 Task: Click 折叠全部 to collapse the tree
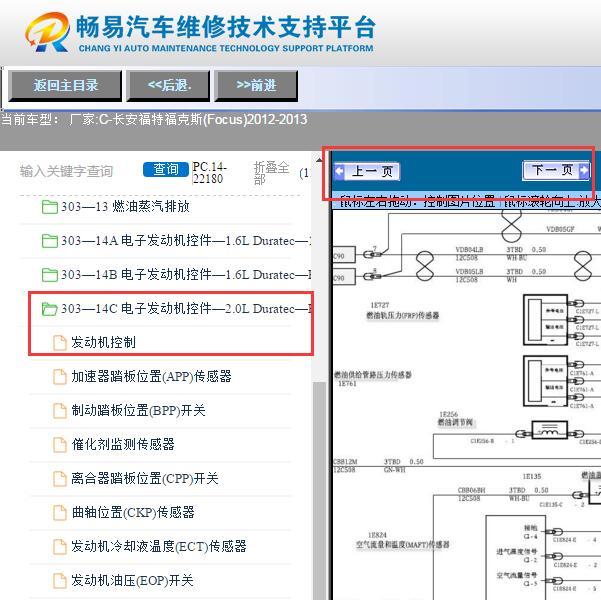click(x=271, y=173)
